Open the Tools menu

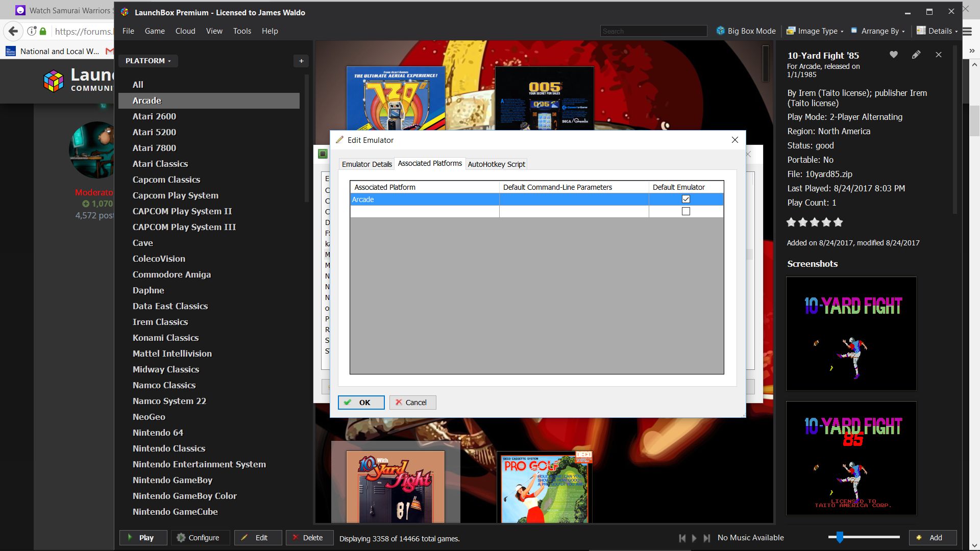242,31
